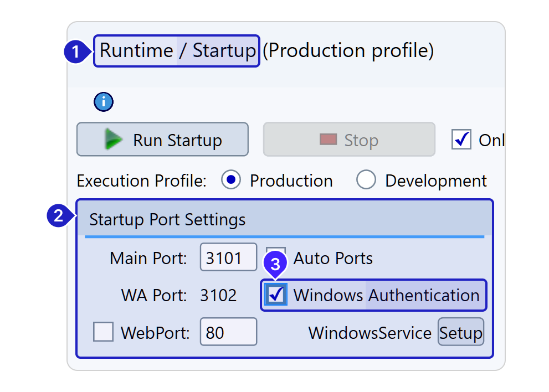Click the '(Production profile)' title text
549x392 pixels.
point(348,51)
